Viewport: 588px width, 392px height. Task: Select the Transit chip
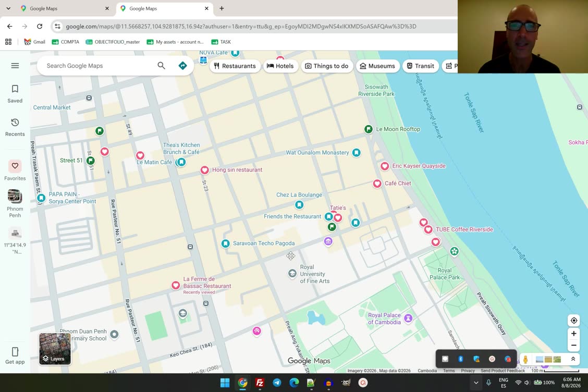click(x=420, y=66)
